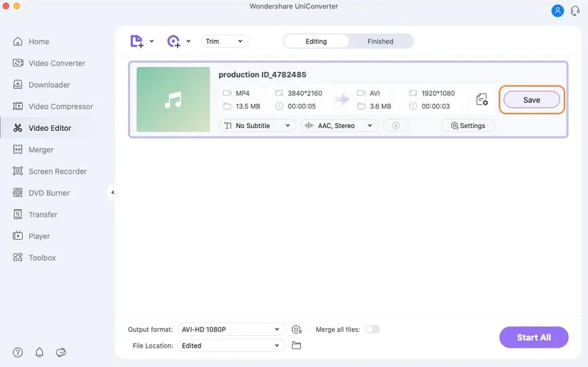The image size is (588, 367).
Task: Open Video Compressor via its icon
Action: click(17, 106)
